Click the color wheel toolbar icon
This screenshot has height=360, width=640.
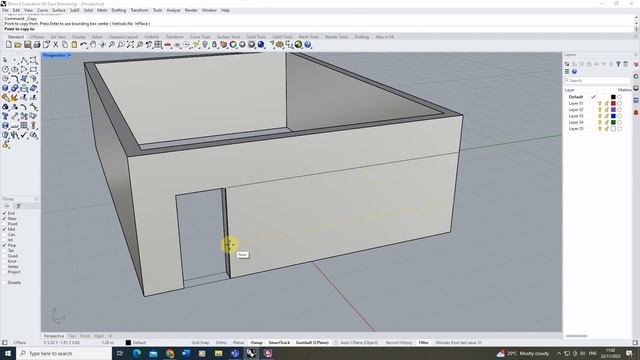[233, 44]
